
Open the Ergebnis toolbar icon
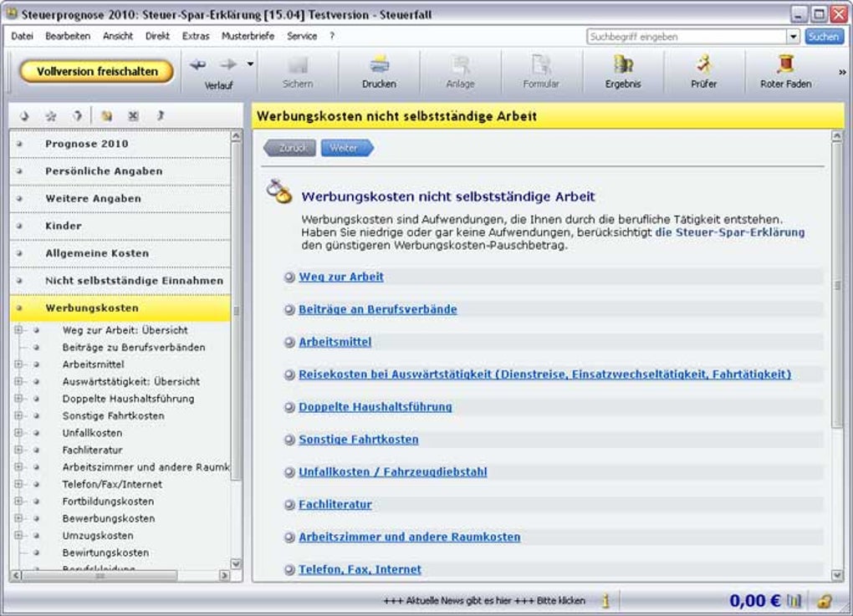[x=622, y=65]
